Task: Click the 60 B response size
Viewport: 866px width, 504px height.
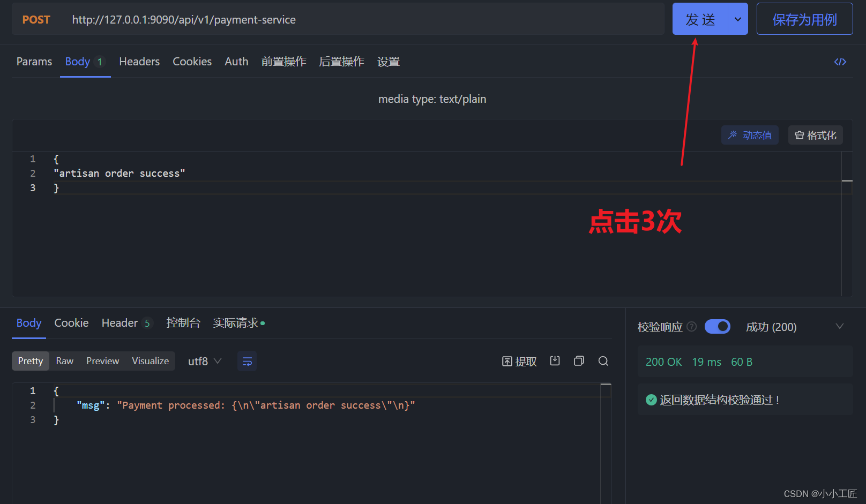Action: coord(742,362)
